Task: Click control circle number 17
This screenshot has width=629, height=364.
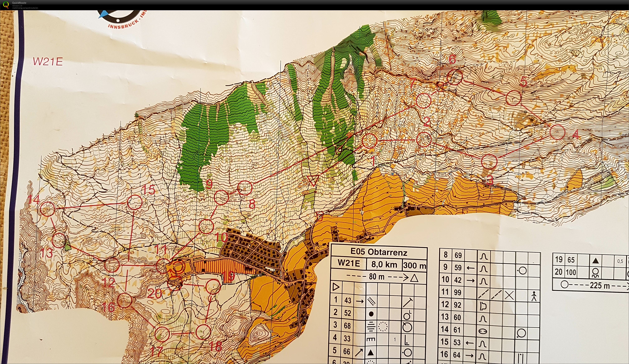Action: [162, 334]
